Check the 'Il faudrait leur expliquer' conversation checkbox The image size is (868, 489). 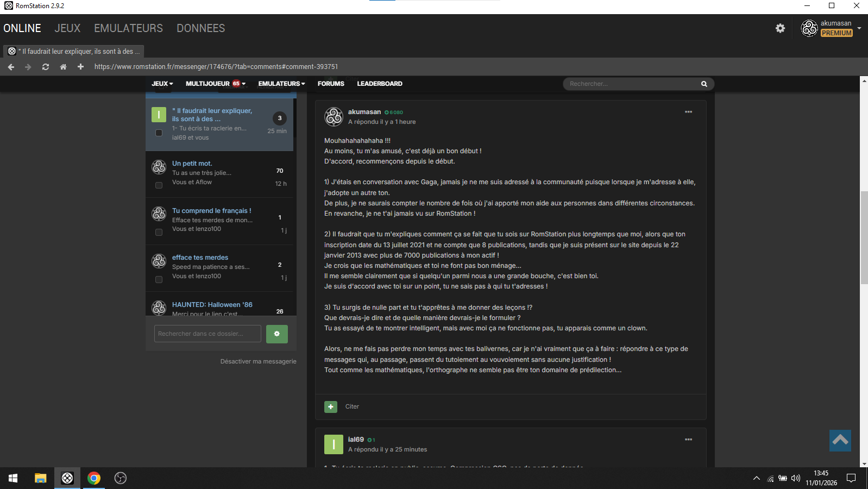pos(159,133)
